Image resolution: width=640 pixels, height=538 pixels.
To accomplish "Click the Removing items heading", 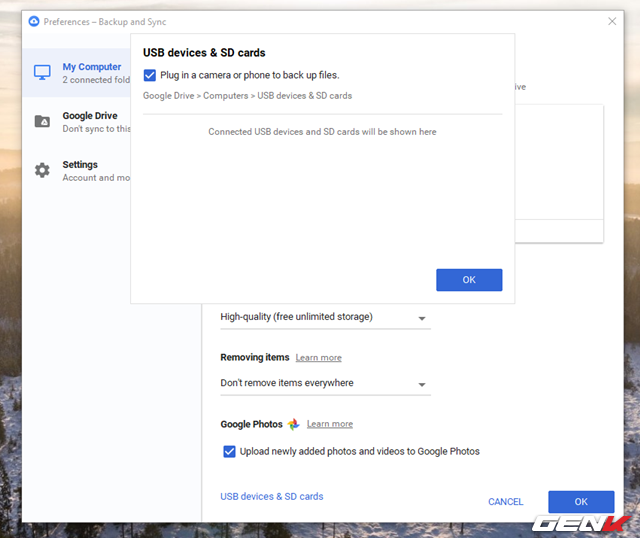I will [255, 357].
